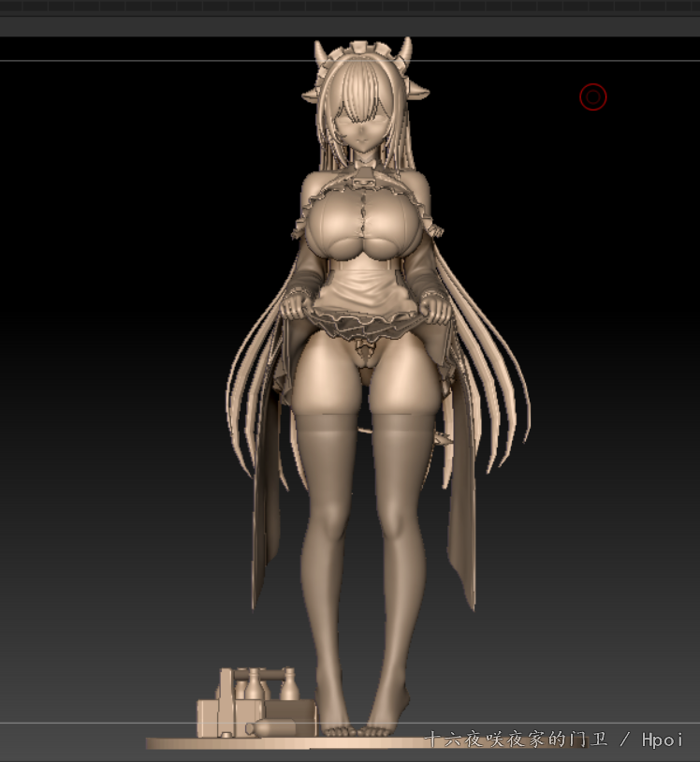
Task: Select the outermost hair strand on the left
Action: [x=232, y=412]
